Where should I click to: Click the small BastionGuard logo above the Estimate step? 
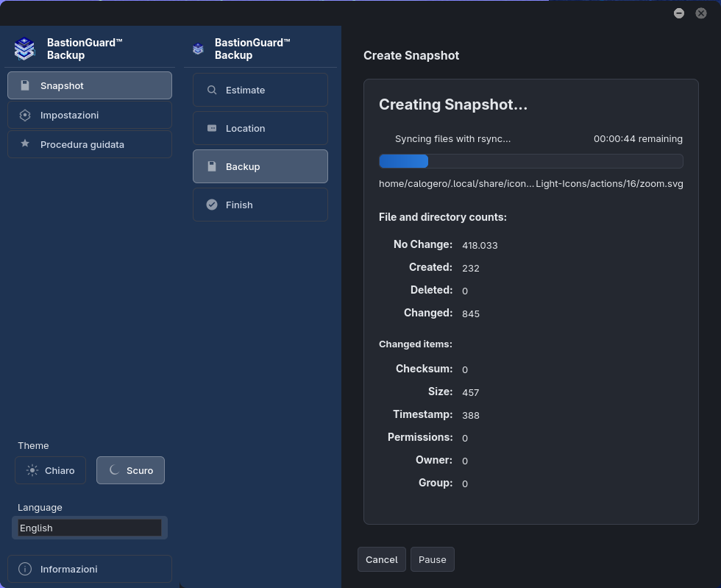198,49
